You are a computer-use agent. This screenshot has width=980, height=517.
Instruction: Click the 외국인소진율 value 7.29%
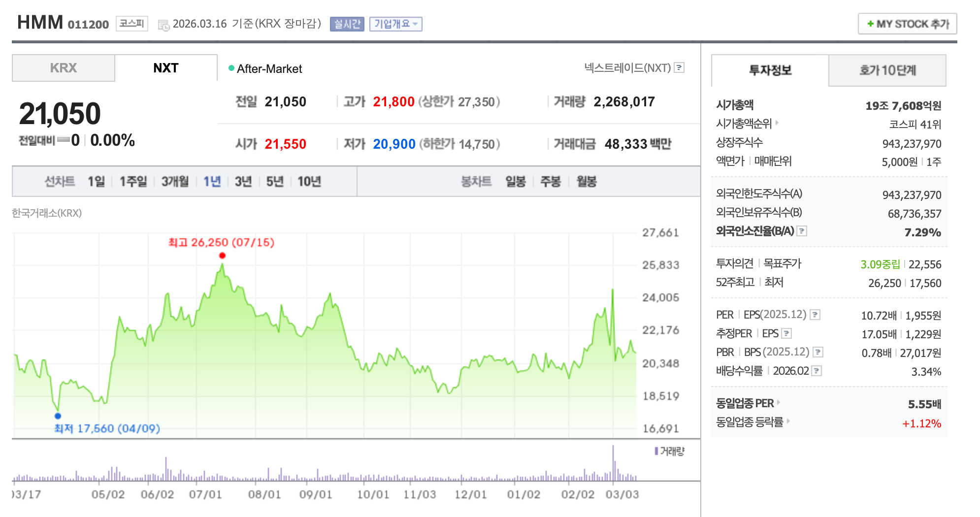922,232
